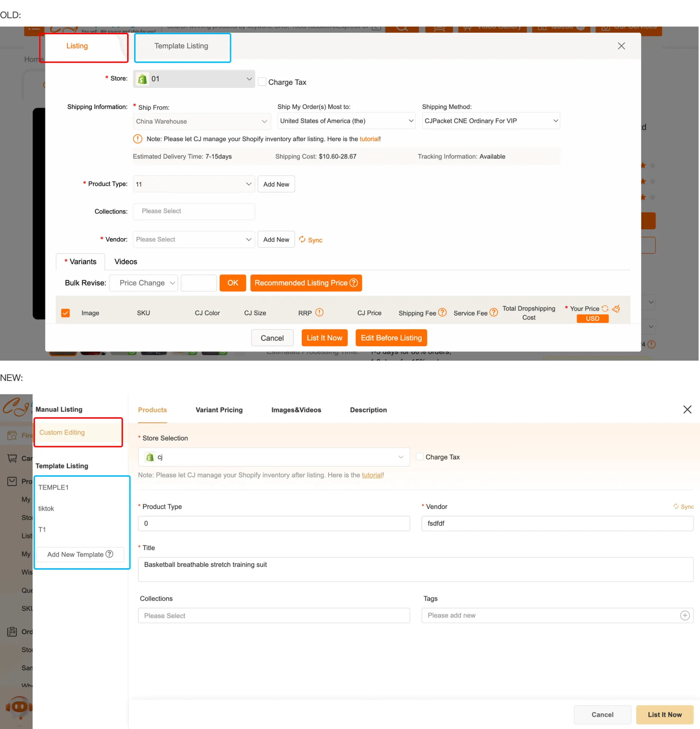Viewport: 700px width, 729px height.
Task: Switch to the Variant Pricing tab
Action: (219, 409)
